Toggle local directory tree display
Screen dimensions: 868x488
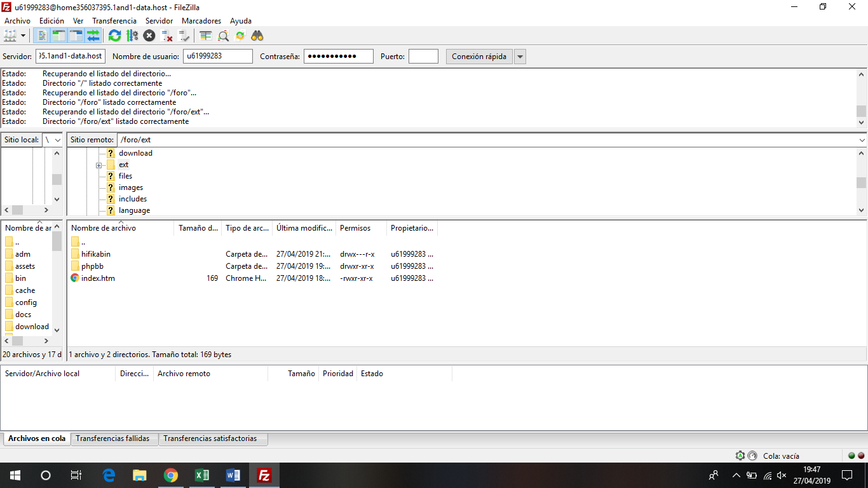[59, 36]
